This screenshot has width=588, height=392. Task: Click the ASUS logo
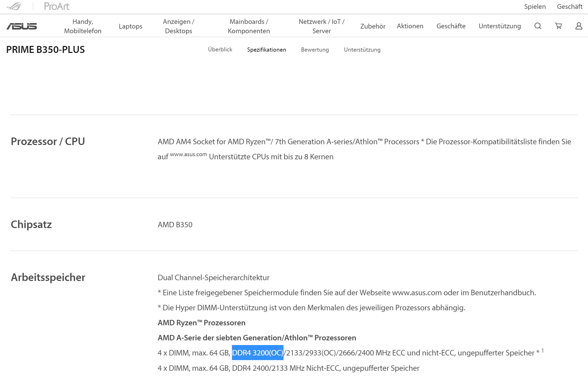point(22,26)
